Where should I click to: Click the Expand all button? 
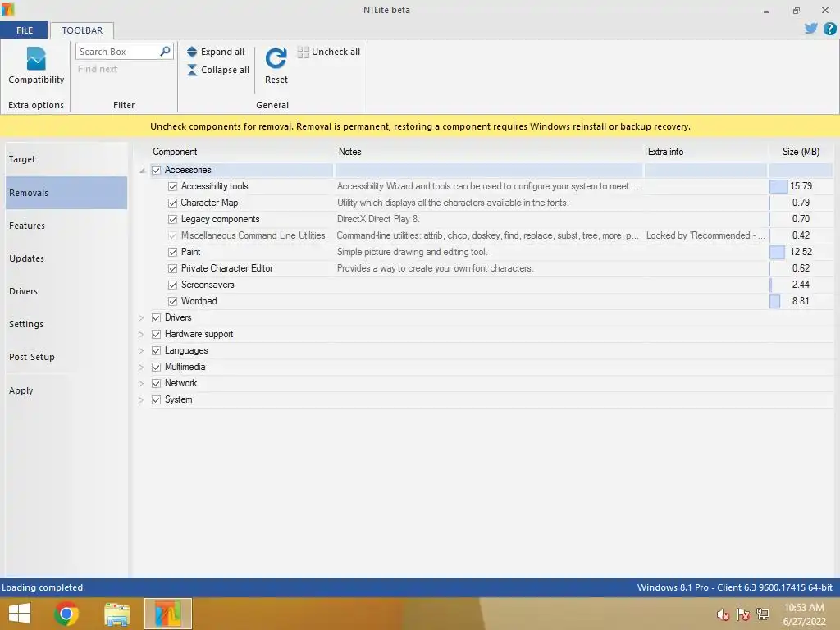tap(216, 52)
